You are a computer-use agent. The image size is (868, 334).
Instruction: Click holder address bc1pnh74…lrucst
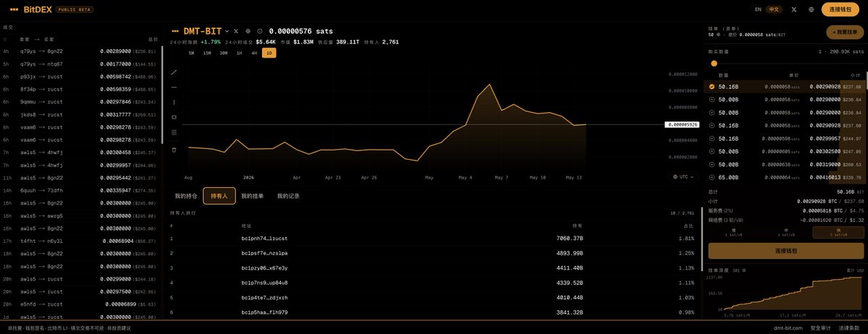click(x=265, y=239)
